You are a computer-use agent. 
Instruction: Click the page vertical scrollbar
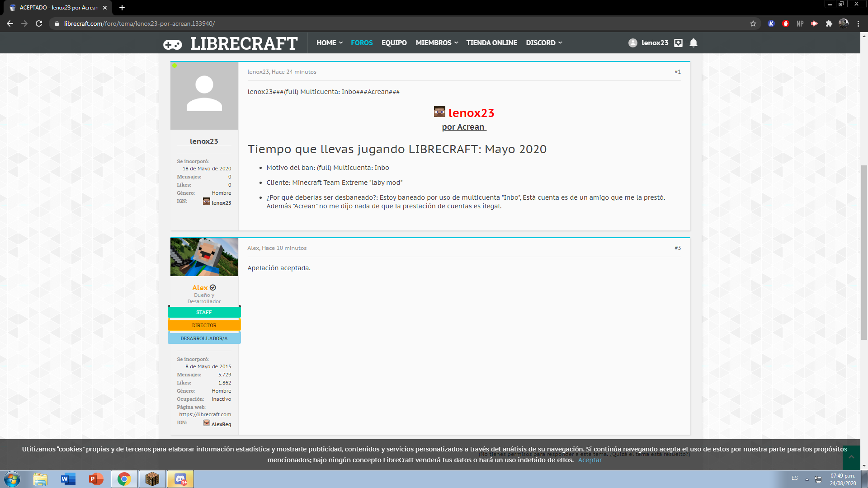coord(864,252)
